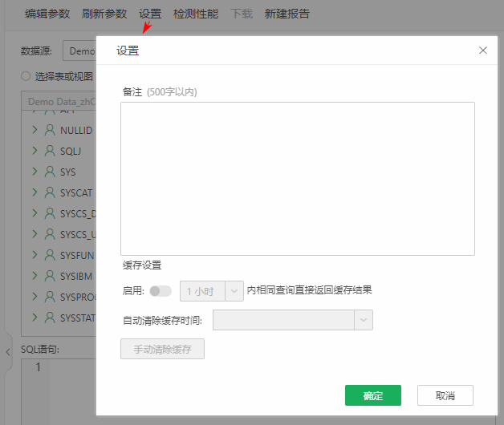Click the user icon beside SYSCAT

50,192
